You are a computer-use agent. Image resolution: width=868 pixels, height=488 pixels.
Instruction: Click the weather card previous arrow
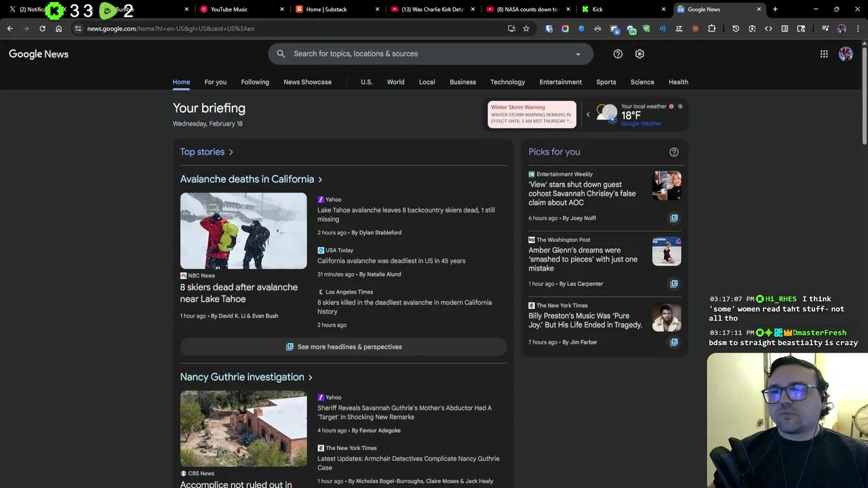[588, 115]
